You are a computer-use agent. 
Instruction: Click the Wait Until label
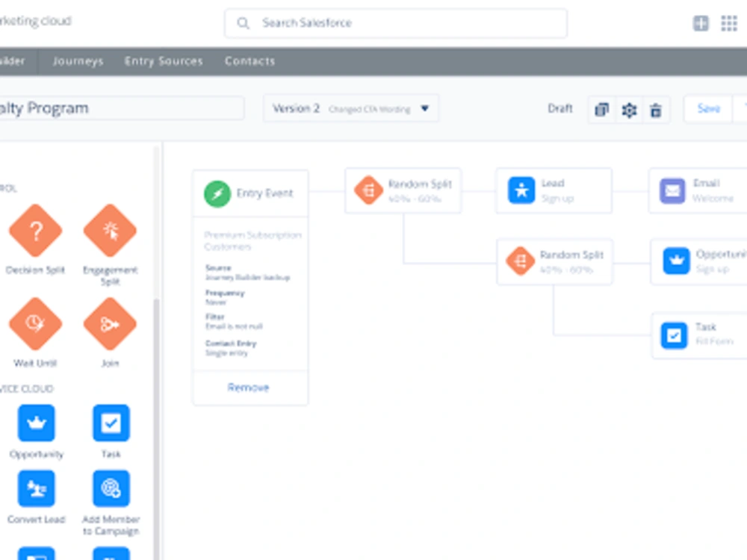pos(35,364)
